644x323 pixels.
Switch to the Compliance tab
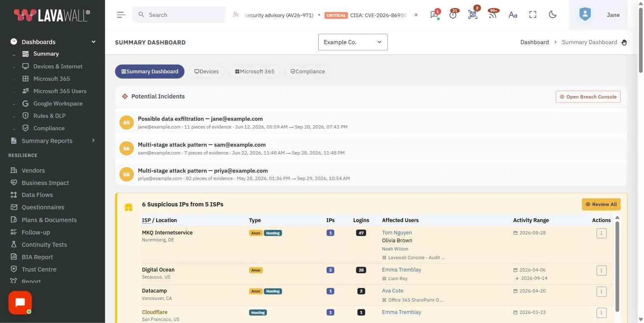click(x=308, y=71)
